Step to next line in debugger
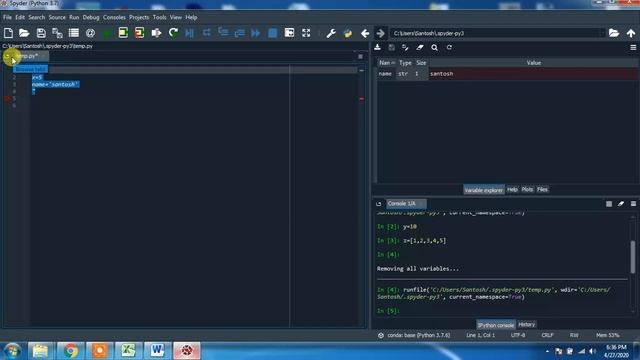640x360 pixels. 207,33
